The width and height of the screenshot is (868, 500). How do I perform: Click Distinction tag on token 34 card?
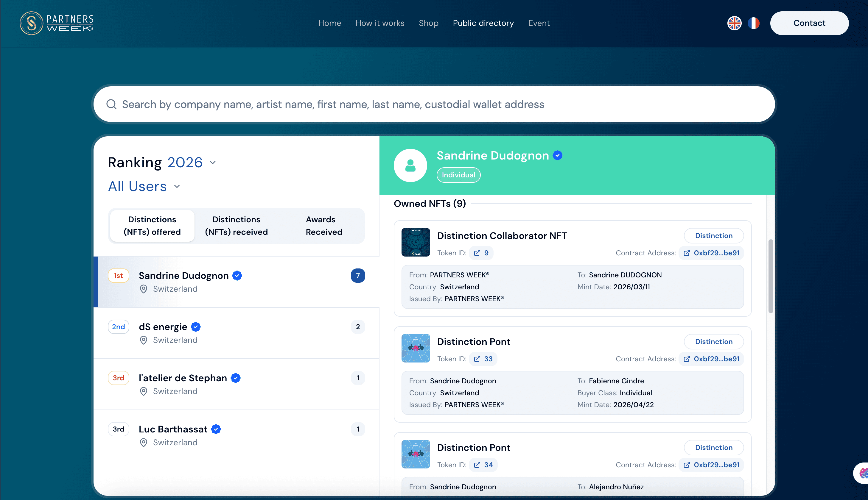click(x=714, y=447)
